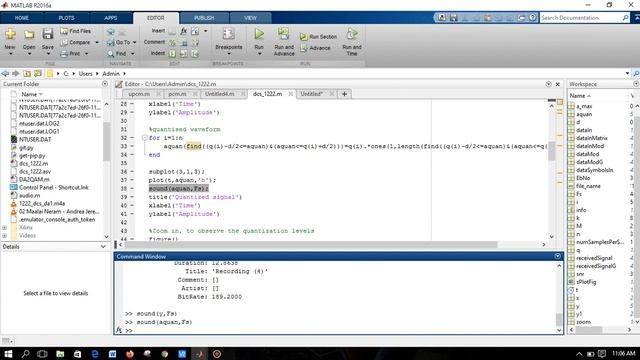Click Users in the address path
The height and width of the screenshot is (360, 640).
85,73
